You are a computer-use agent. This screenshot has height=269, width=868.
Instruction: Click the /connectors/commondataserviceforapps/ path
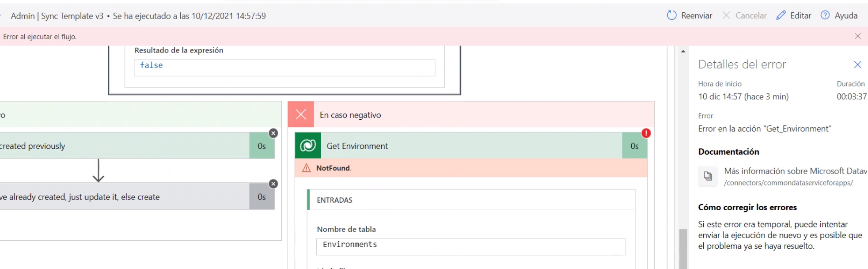788,183
